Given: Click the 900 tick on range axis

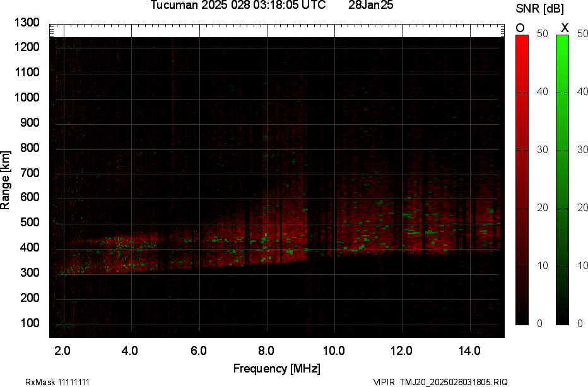Looking at the screenshot, I should point(30,123).
